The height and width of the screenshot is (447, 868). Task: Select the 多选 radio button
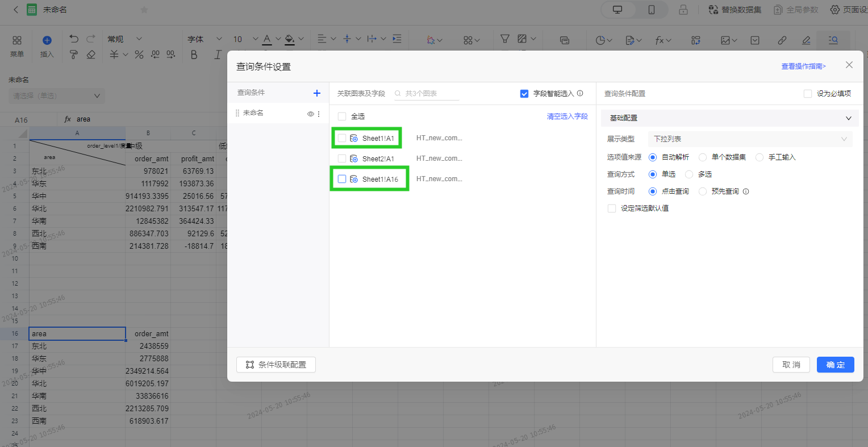689,174
